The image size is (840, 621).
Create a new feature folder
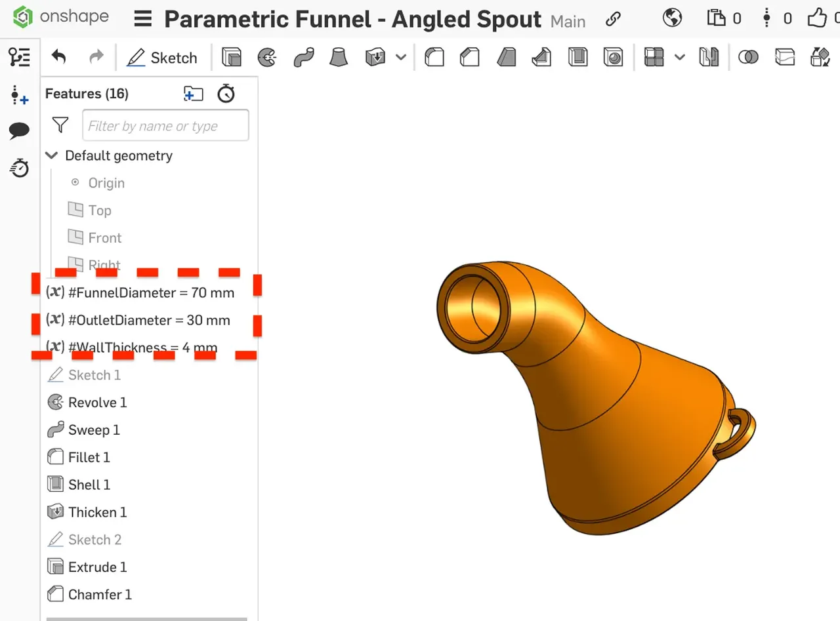[193, 93]
